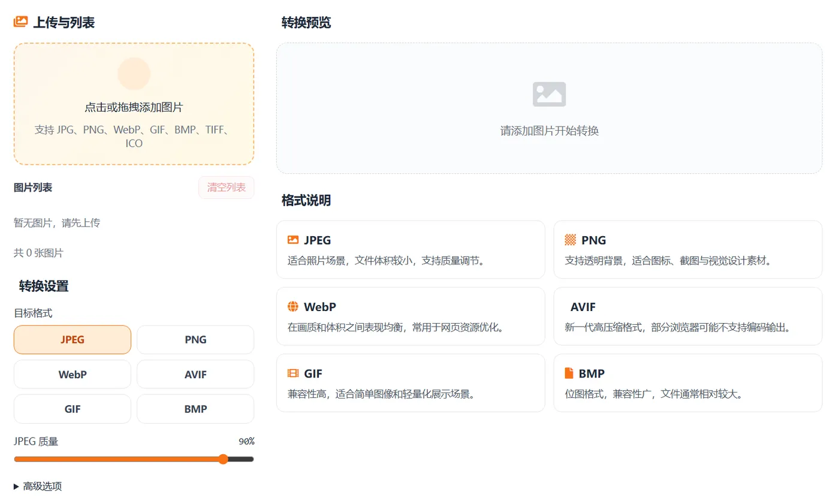Click the GIF film icon in 格式说明
The image size is (839, 504).
tap(293, 373)
